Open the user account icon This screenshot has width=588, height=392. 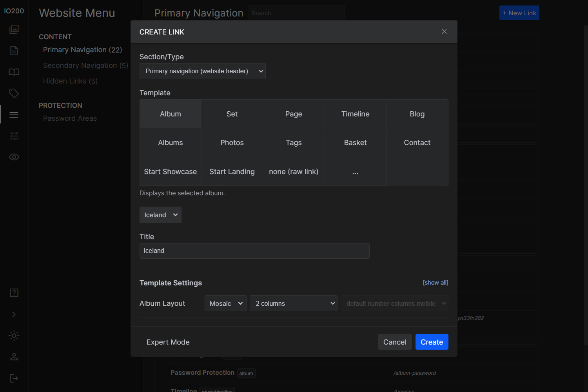[x=14, y=357]
